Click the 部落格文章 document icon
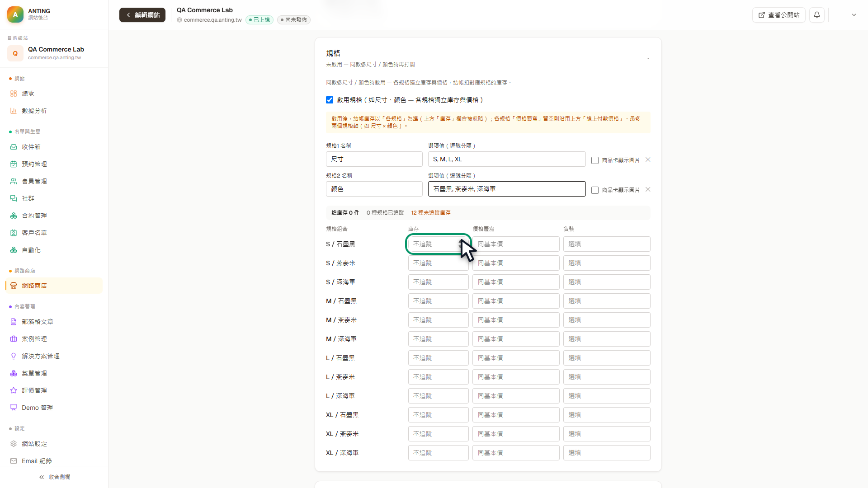This screenshot has width=868, height=488. (x=14, y=322)
